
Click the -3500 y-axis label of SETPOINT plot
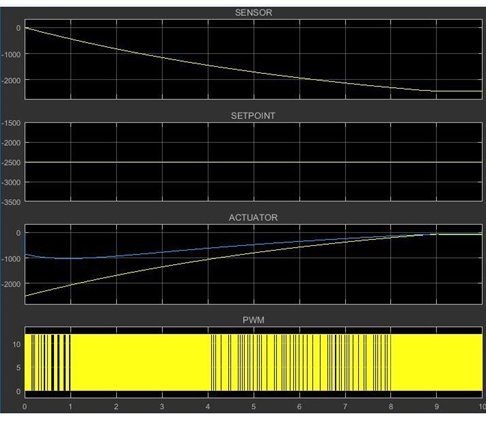(x=11, y=202)
